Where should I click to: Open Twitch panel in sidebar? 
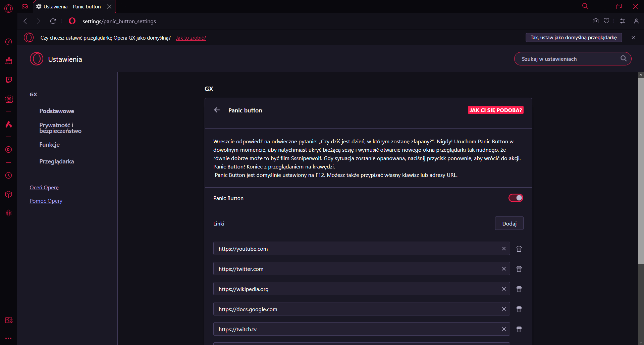[9, 80]
